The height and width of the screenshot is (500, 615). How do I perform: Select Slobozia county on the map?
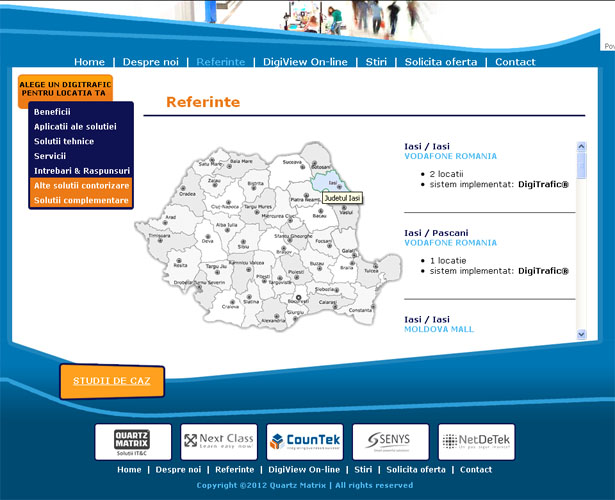click(329, 289)
